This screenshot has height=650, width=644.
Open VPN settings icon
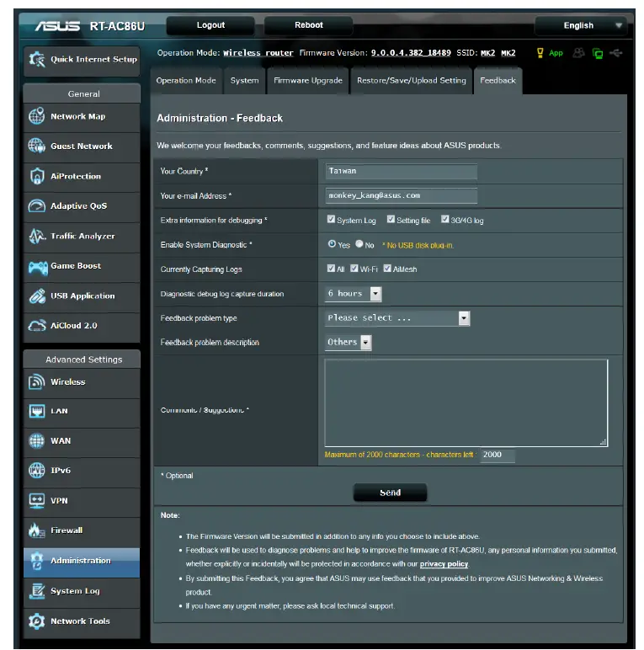(36, 500)
